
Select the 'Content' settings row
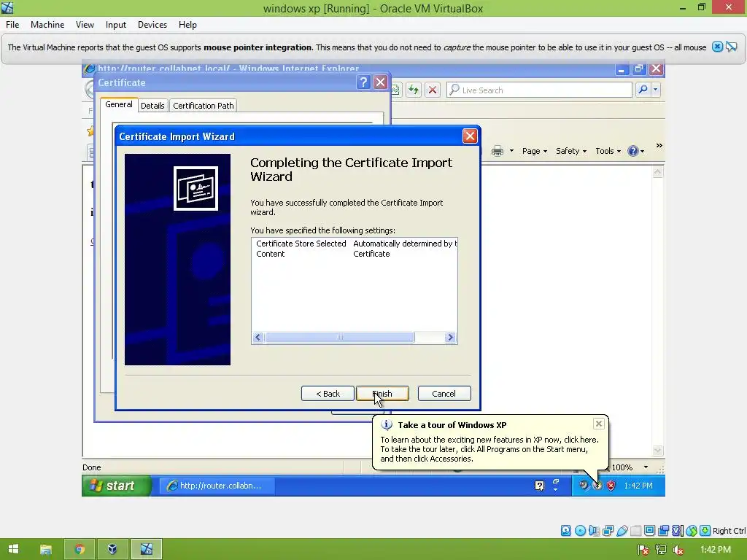(355, 254)
